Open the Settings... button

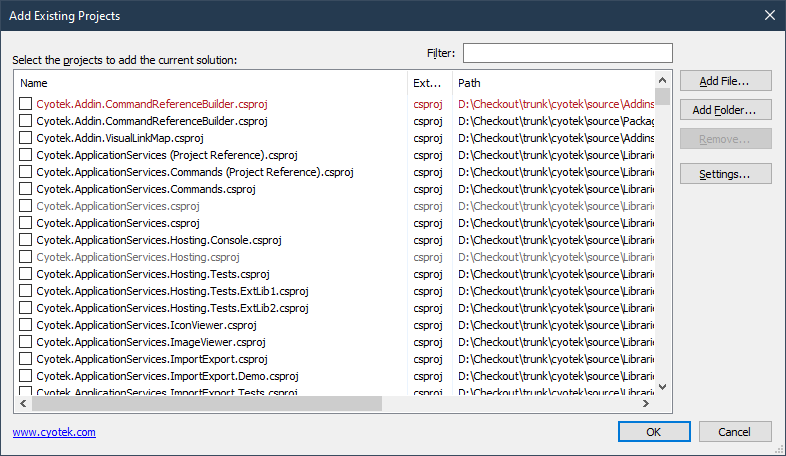click(725, 174)
